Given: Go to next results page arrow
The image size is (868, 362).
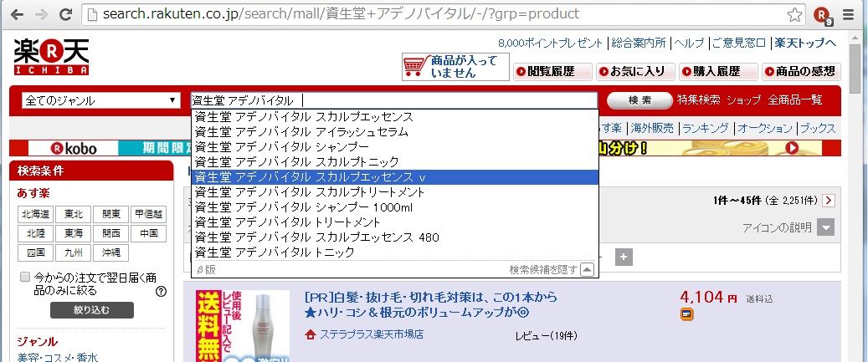Looking at the screenshot, I should [828, 200].
